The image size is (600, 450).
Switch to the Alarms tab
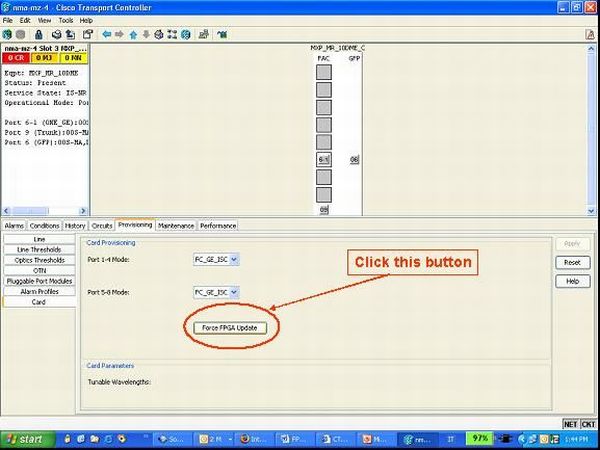pyautogui.click(x=14, y=226)
